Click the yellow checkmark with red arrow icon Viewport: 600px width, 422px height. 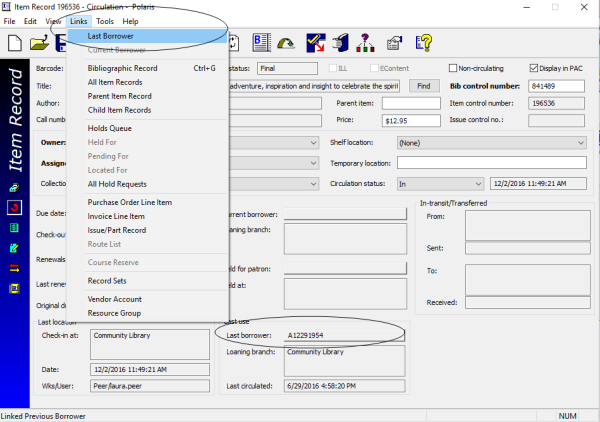point(316,43)
